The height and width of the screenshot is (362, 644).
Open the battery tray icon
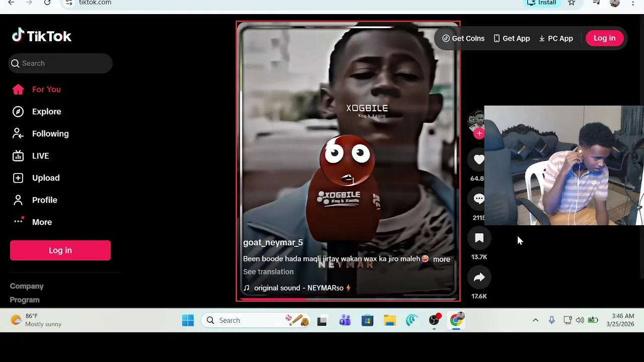click(x=593, y=320)
